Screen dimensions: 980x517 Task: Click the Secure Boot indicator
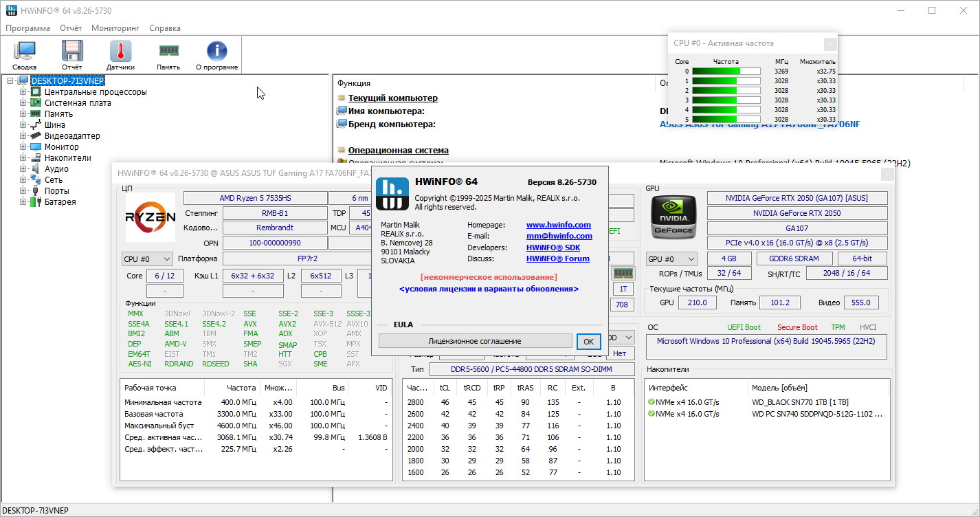pyautogui.click(x=797, y=327)
